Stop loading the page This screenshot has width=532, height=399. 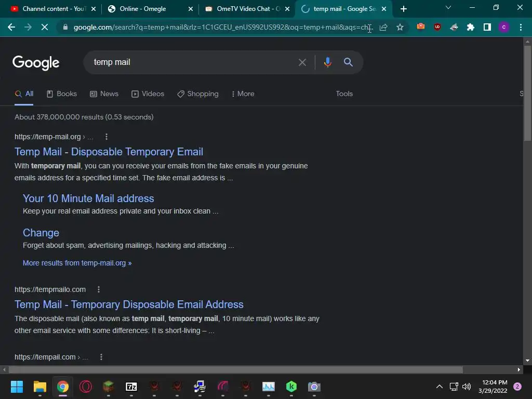[45, 27]
